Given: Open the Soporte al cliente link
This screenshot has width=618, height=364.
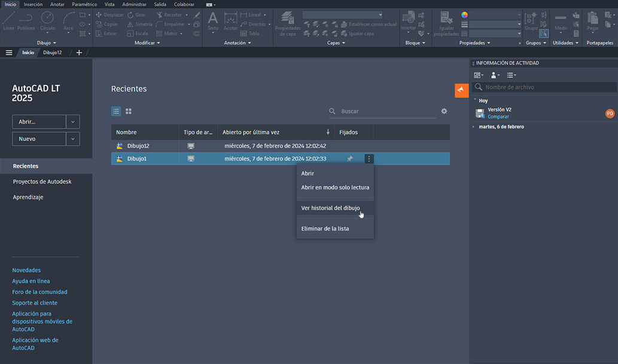Looking at the screenshot, I should (x=35, y=303).
